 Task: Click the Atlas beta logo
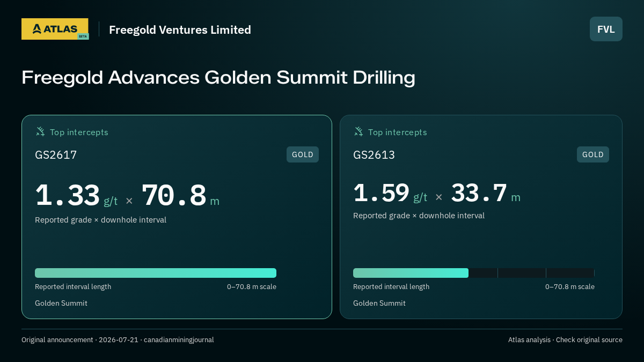tap(55, 29)
